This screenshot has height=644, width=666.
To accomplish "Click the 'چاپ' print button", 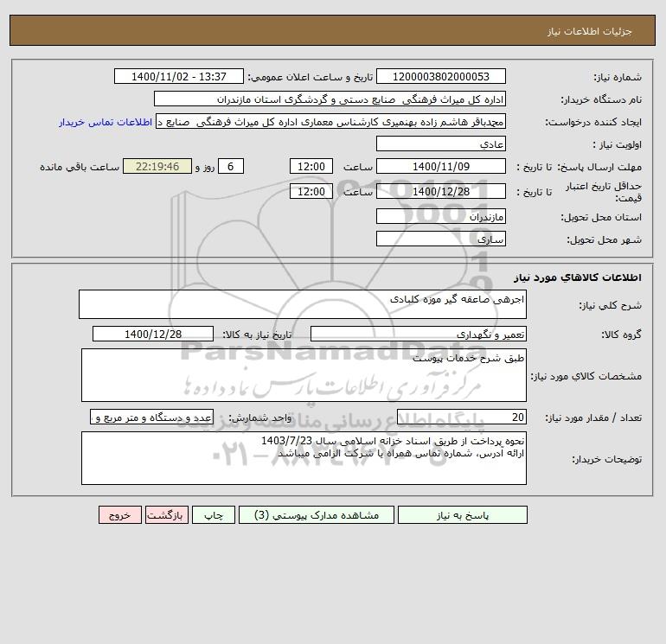I will point(214,515).
